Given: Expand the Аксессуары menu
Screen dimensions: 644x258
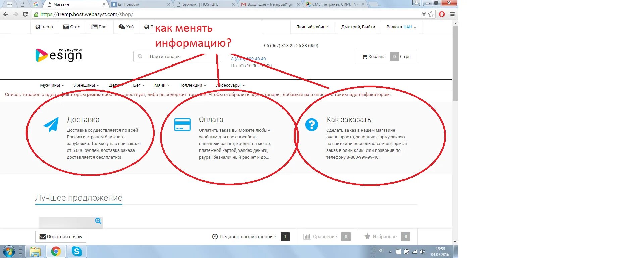Looking at the screenshot, I should tap(230, 85).
